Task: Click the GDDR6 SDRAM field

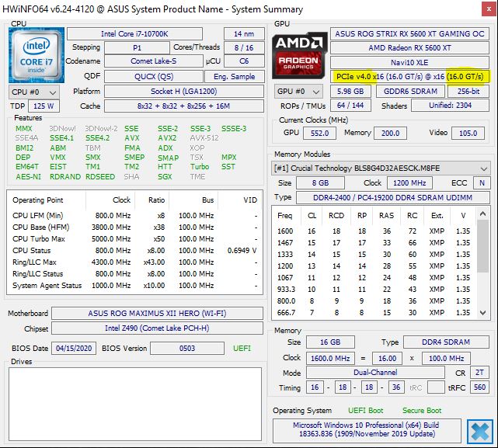Action: click(410, 92)
